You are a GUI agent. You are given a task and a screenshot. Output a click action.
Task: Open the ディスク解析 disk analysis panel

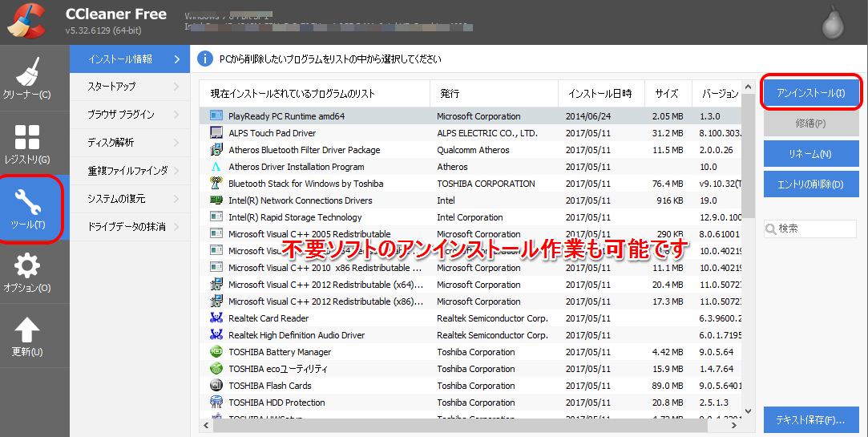coord(130,143)
